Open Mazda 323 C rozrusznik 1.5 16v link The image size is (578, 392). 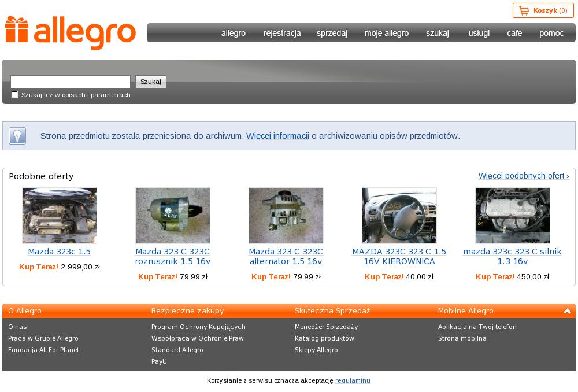coord(172,256)
